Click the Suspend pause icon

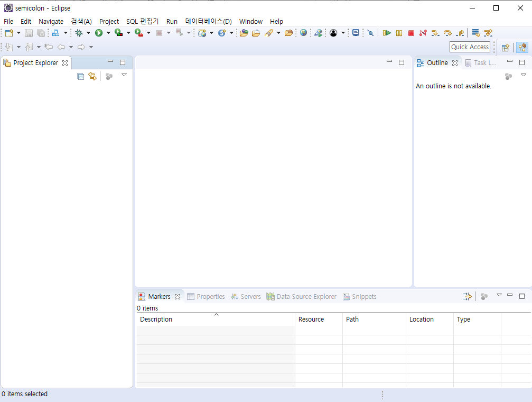tap(399, 33)
